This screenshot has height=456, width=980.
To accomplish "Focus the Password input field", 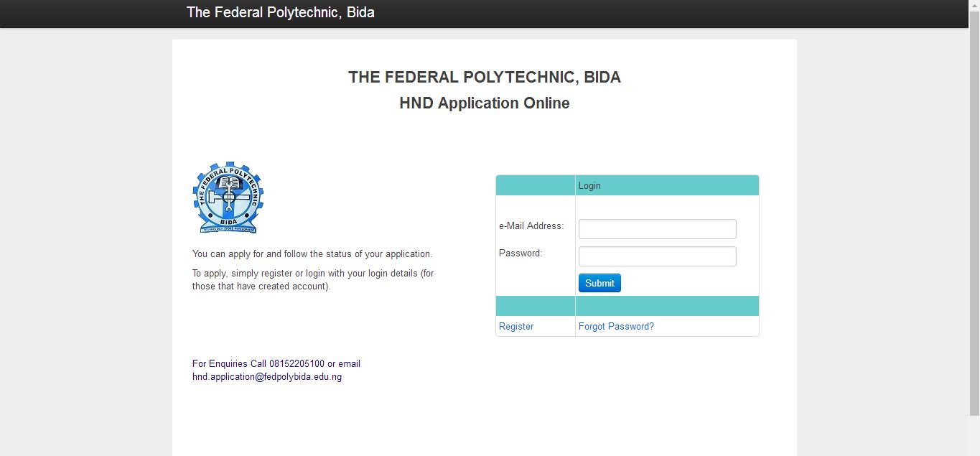I will [657, 256].
